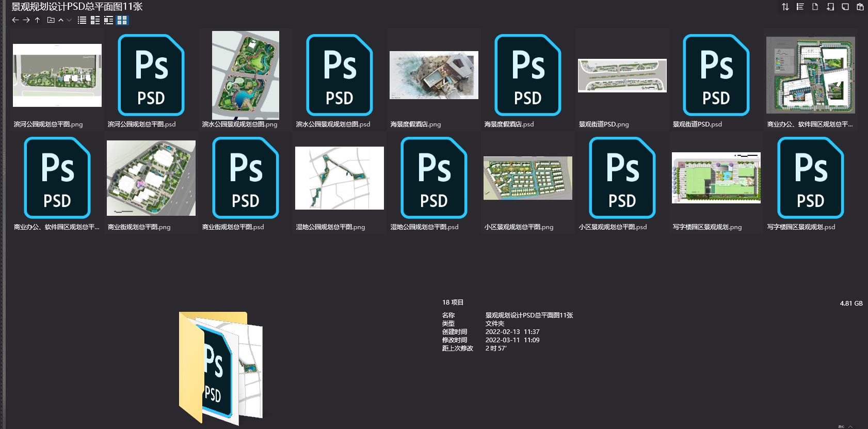
Task: Click the folder icon in the navigation bar
Action: [x=51, y=20]
